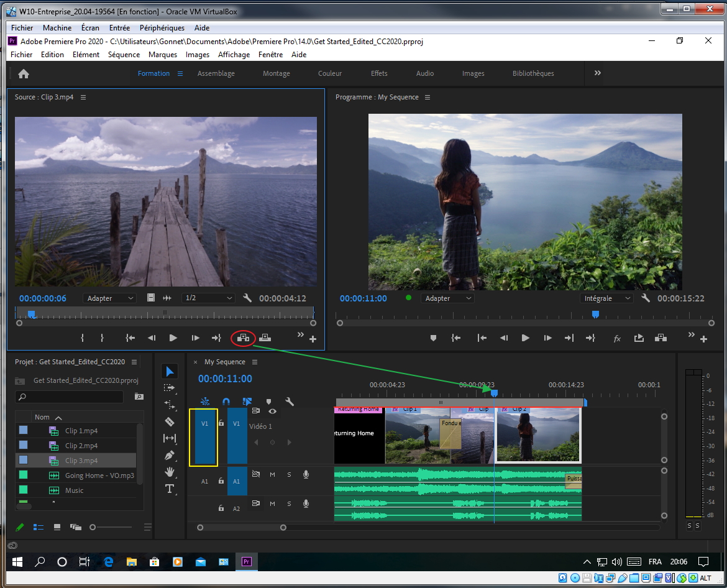This screenshot has width=727, height=588.
Task: Open Source monitor Adapter zoom dropdown
Action: tap(109, 298)
